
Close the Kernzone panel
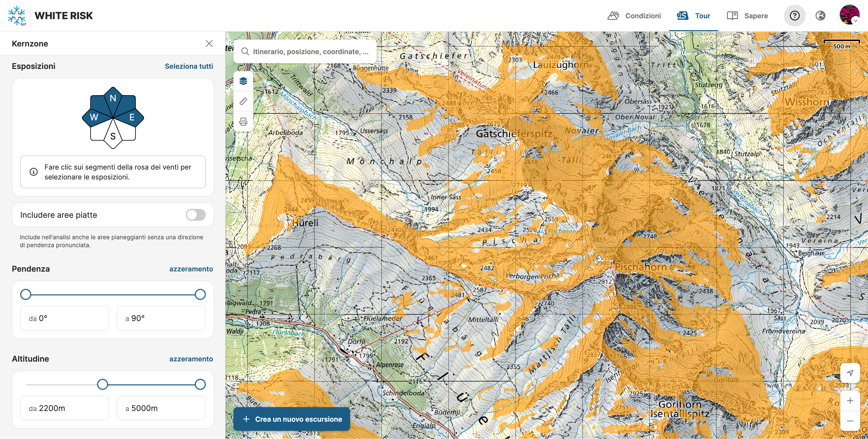(x=209, y=44)
